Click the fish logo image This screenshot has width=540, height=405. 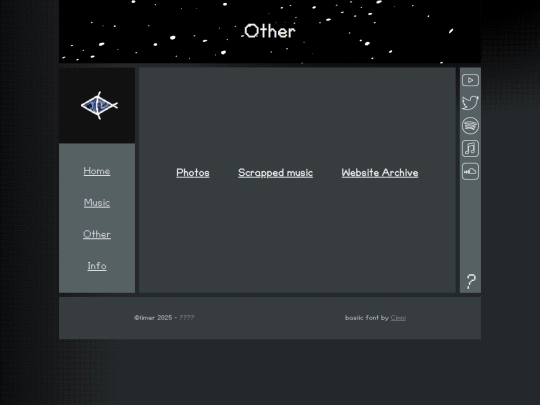[99, 105]
